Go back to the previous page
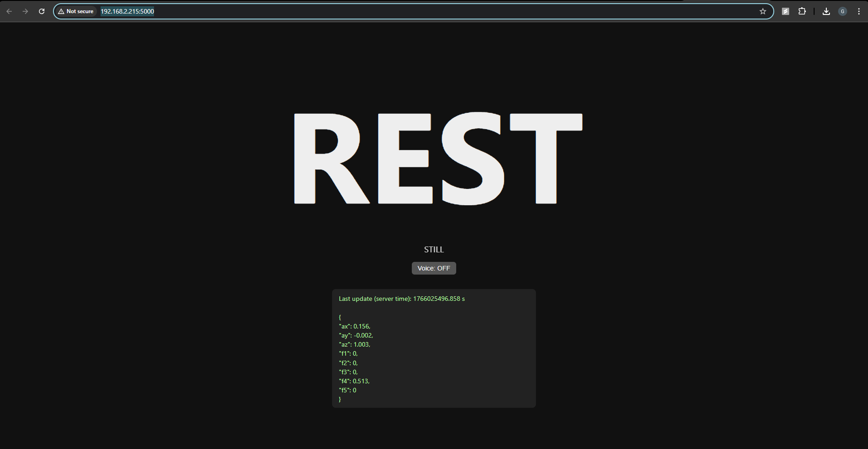The height and width of the screenshot is (449, 868). (9, 11)
